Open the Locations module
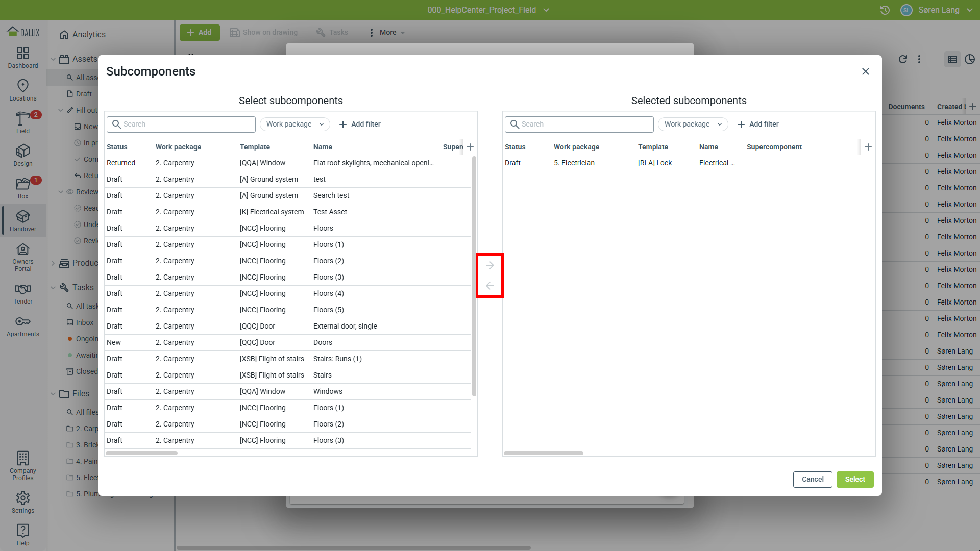980x551 pixels. (x=23, y=90)
